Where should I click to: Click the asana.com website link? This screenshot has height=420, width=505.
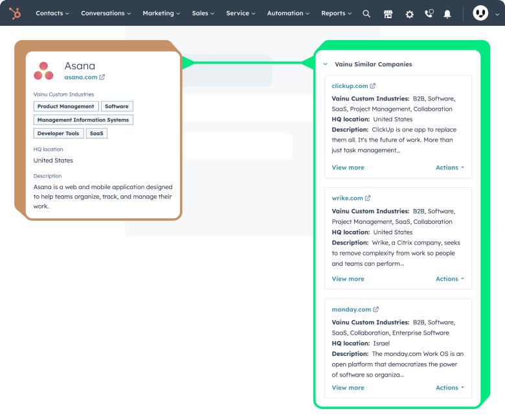click(x=81, y=77)
